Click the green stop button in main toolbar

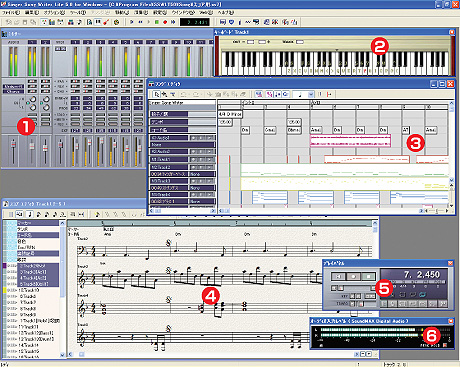coord(157,22)
